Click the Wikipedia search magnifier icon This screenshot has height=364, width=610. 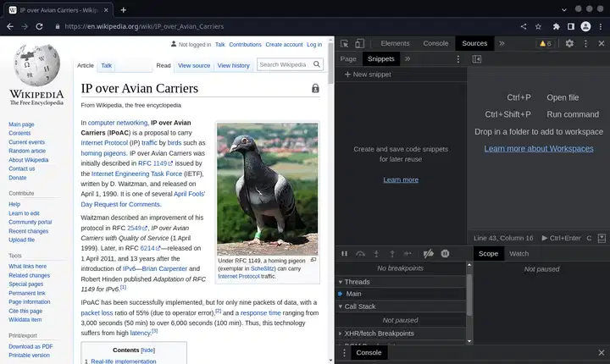317,64
